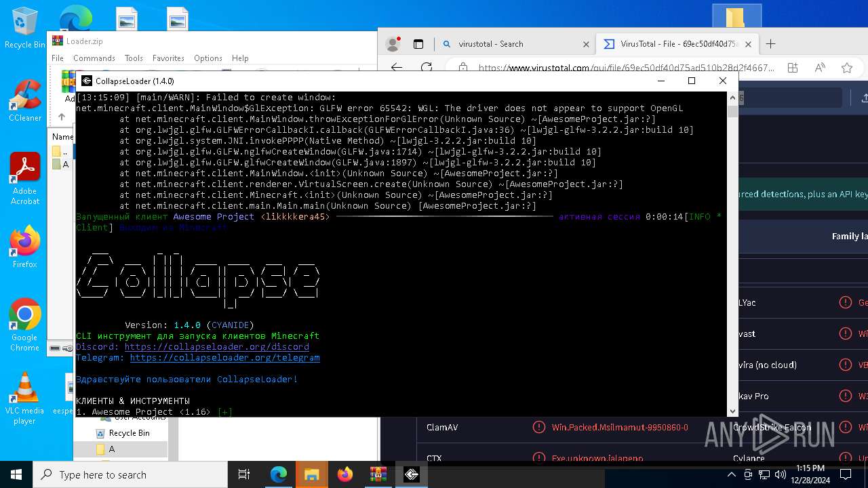868x488 pixels.
Task: Open WinRAR Favorites menu
Action: point(168,58)
